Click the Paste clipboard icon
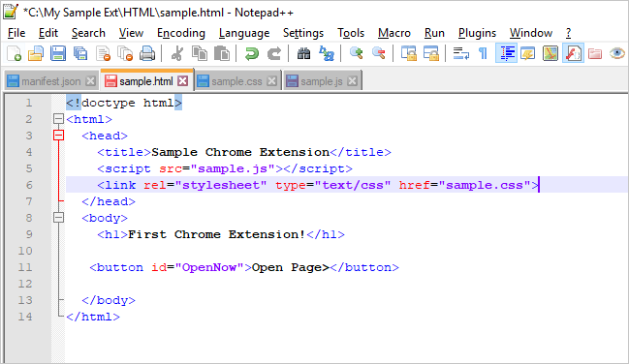This screenshot has width=629, height=364. (x=222, y=53)
